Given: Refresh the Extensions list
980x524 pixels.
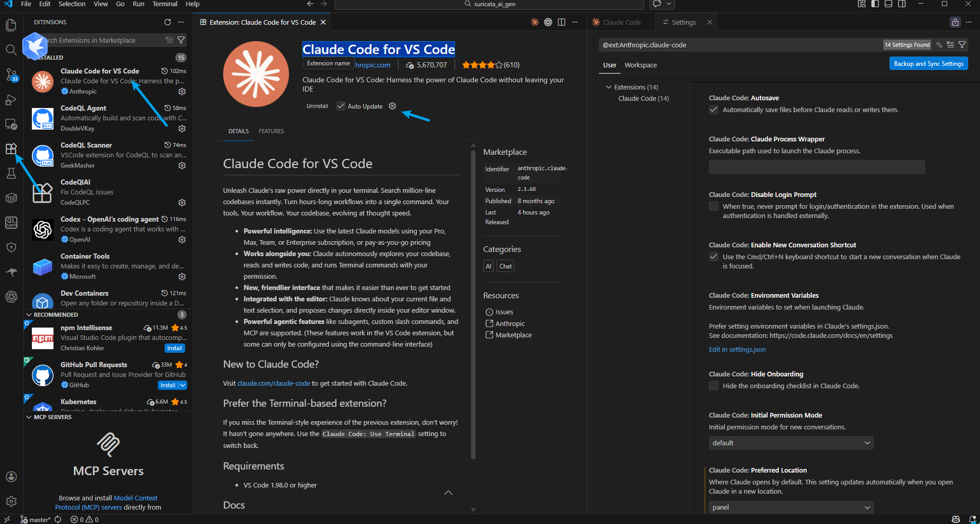Looking at the screenshot, I should (168, 22).
